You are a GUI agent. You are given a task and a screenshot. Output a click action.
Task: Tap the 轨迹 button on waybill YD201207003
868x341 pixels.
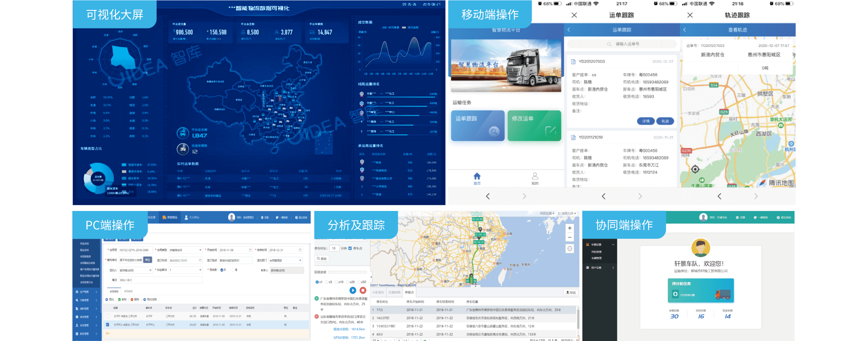pyautogui.click(x=665, y=121)
